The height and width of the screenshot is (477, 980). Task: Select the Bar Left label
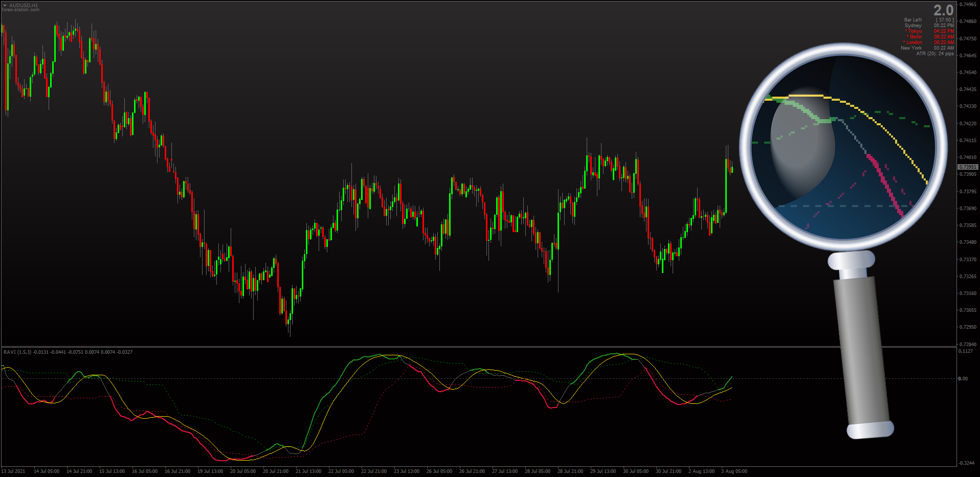913,20
